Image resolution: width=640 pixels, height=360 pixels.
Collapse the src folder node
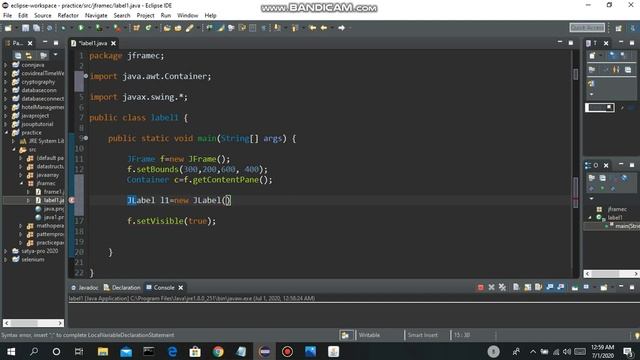pos(14,150)
